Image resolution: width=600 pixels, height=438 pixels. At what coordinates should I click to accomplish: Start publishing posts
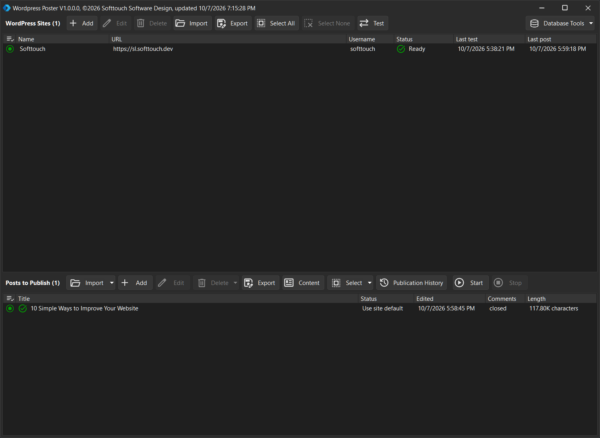(470, 283)
